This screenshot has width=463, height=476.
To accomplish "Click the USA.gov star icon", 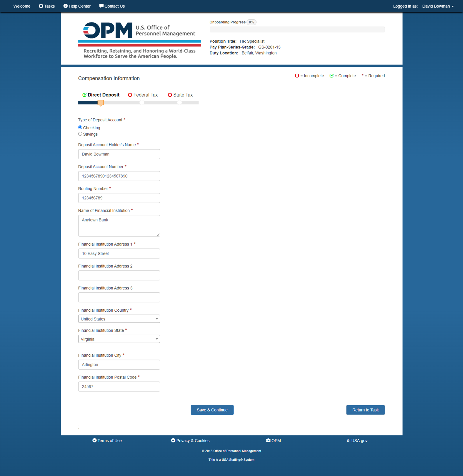I will pyautogui.click(x=348, y=440).
